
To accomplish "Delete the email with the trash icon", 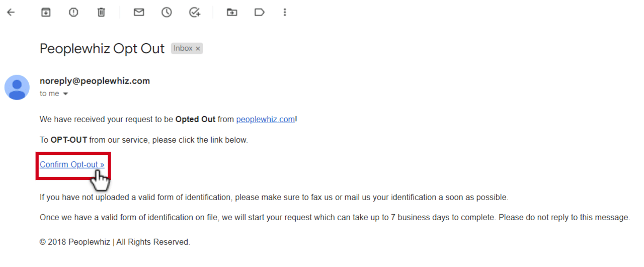I will [101, 13].
